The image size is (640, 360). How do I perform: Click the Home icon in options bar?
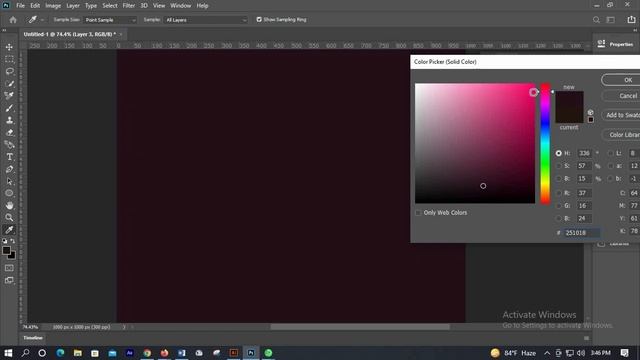[13, 20]
